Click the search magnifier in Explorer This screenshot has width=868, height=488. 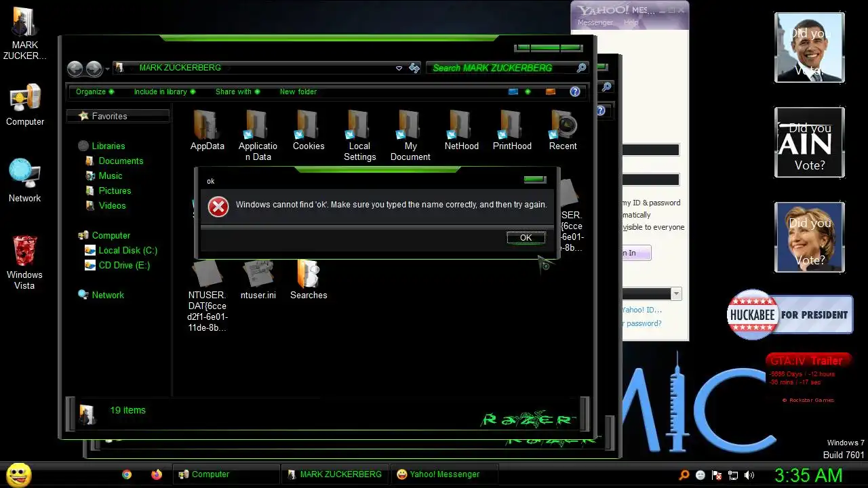[581, 68]
